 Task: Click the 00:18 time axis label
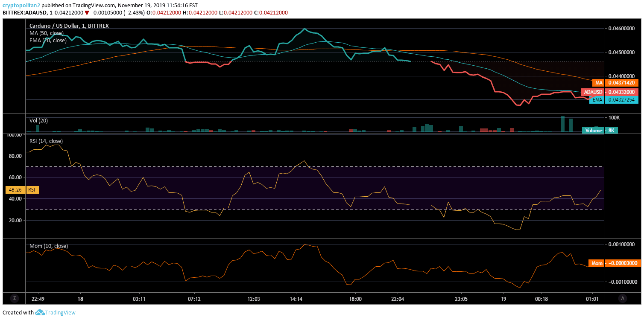pos(542,299)
